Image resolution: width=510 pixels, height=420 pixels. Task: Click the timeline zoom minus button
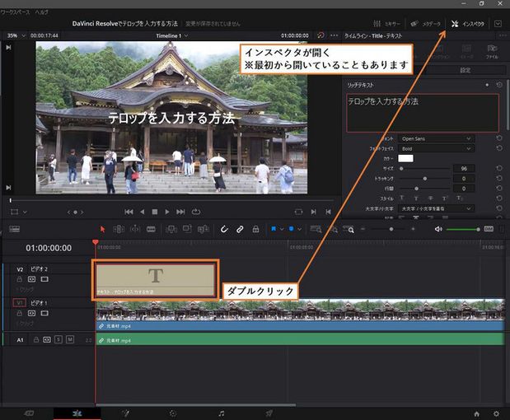click(363, 229)
